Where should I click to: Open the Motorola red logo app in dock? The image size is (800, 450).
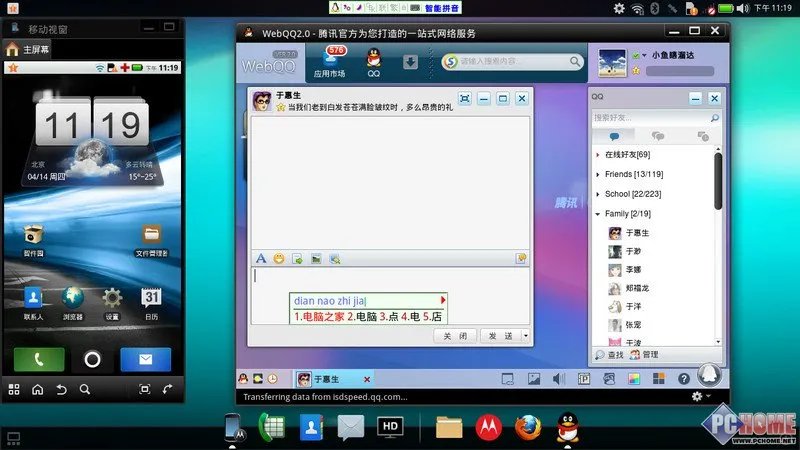(488, 427)
